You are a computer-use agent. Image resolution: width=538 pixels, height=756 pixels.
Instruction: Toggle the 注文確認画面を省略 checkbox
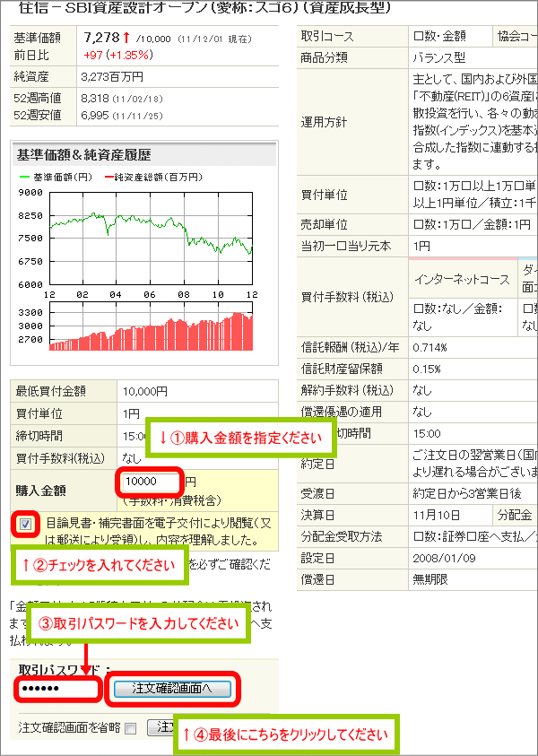click(130, 728)
